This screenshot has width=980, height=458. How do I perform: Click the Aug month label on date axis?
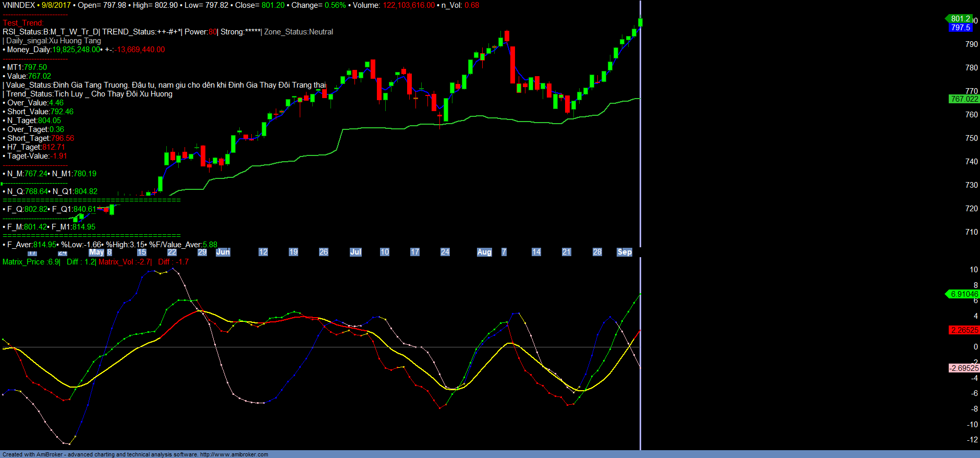pos(484,252)
